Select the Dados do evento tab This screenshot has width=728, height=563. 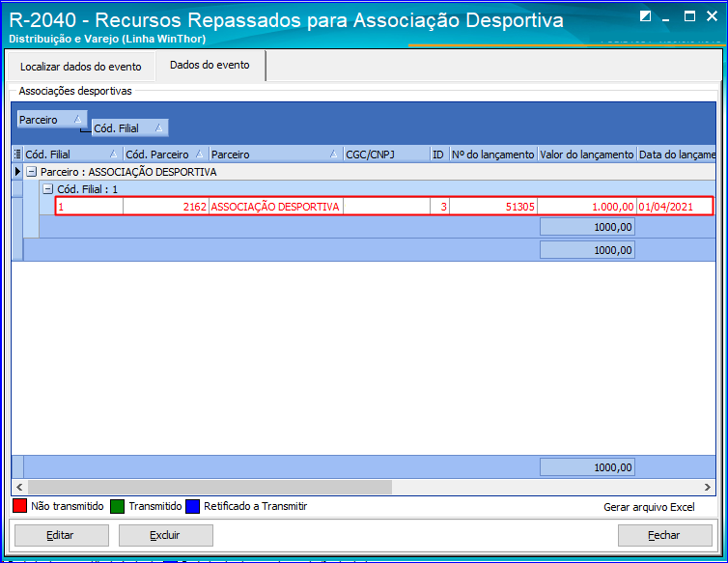point(210,65)
